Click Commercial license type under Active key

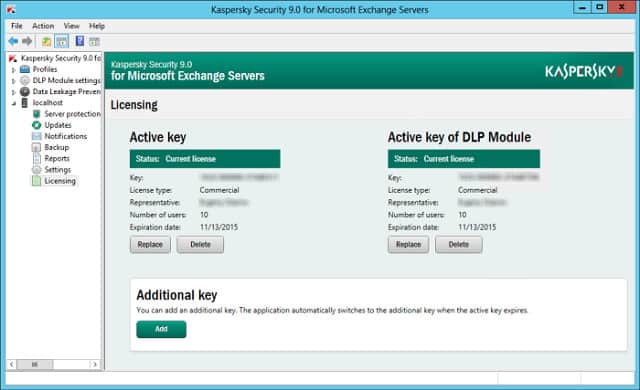219,190
